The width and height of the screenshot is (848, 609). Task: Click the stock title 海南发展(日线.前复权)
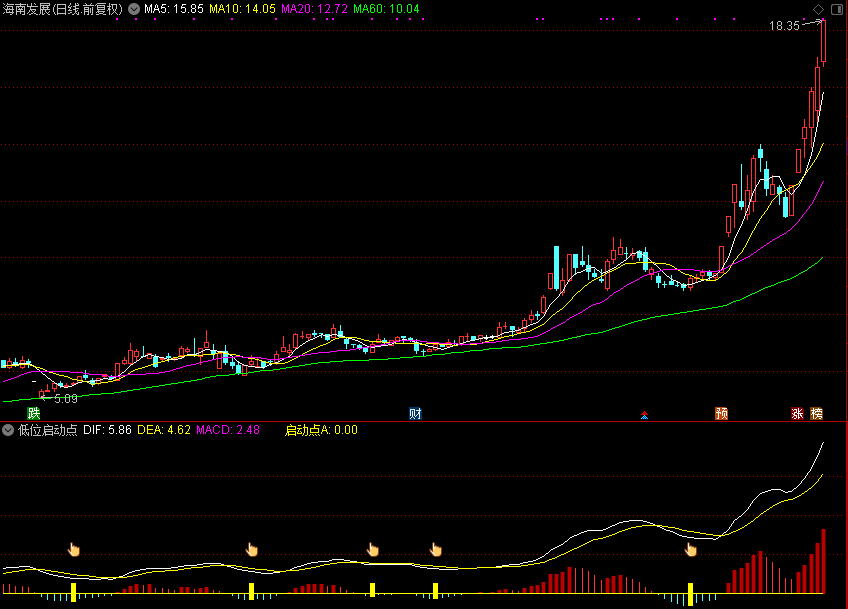(x=63, y=9)
